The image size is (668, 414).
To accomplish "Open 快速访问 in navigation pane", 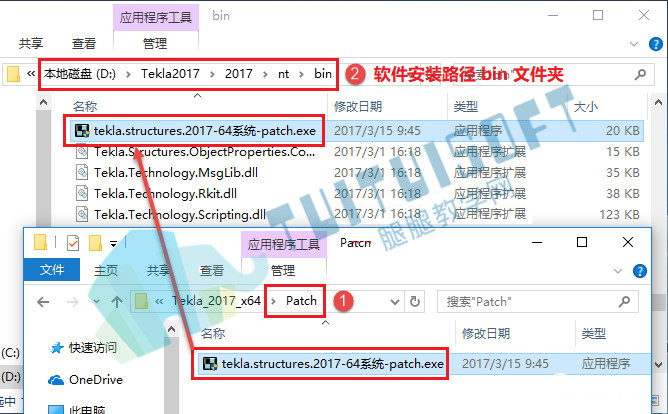I will 84,348.
